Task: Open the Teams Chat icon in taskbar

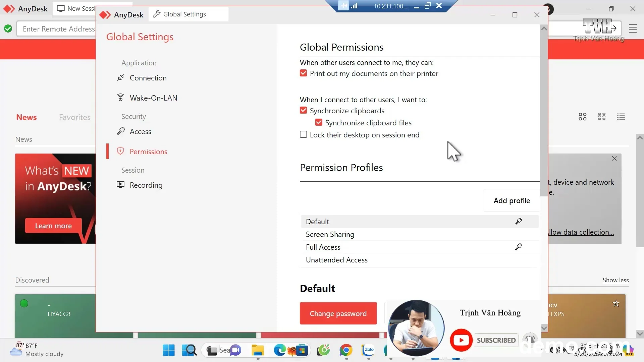Action: [x=236, y=350]
